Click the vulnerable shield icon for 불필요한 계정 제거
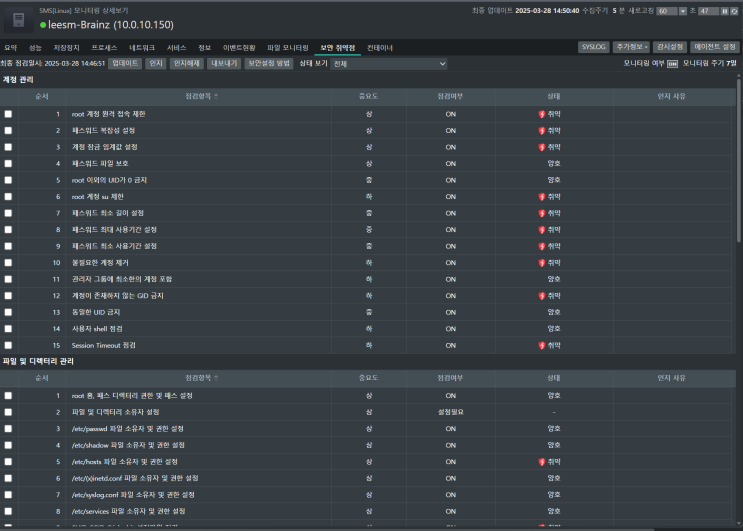The image size is (743, 531). [542, 263]
